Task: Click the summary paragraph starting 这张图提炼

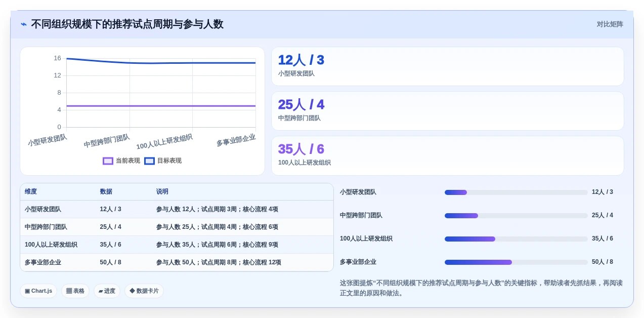Action: 481,288
